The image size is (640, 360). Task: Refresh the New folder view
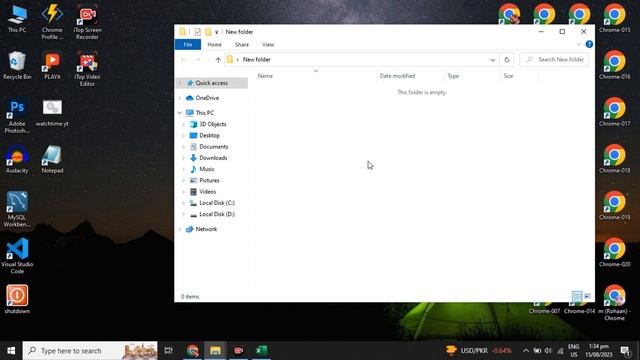[x=507, y=60]
